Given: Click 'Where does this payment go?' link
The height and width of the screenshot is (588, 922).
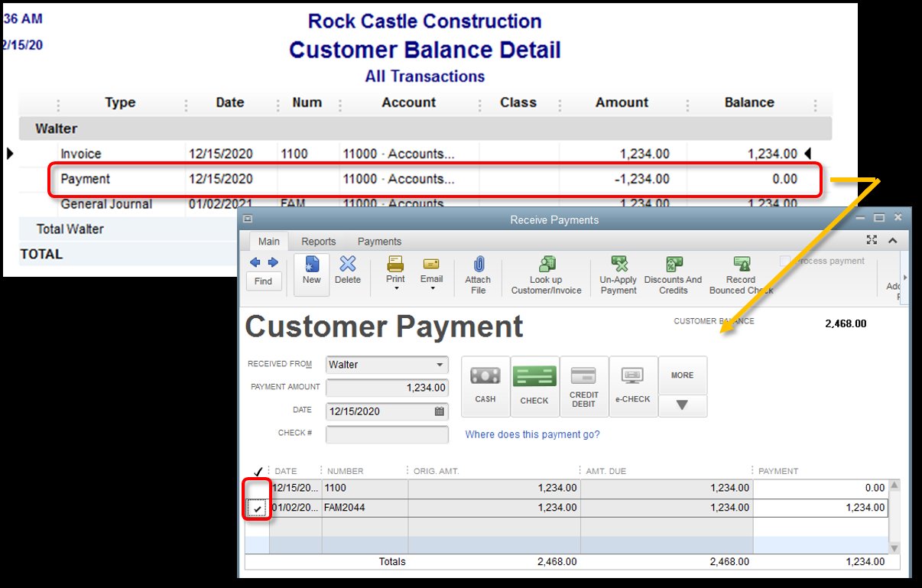Looking at the screenshot, I should pos(532,434).
